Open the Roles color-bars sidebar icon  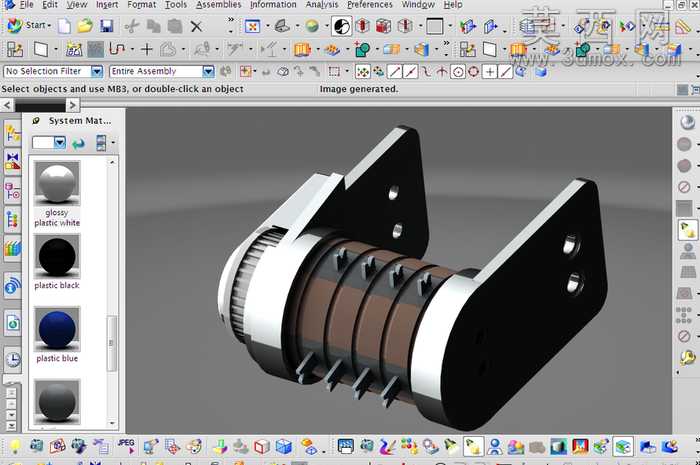[12, 249]
